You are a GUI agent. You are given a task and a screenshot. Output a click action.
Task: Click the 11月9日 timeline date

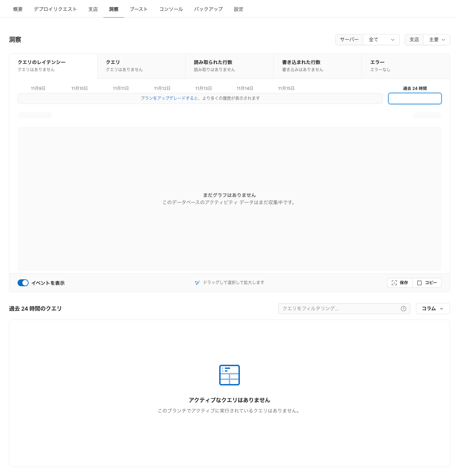pos(38,89)
